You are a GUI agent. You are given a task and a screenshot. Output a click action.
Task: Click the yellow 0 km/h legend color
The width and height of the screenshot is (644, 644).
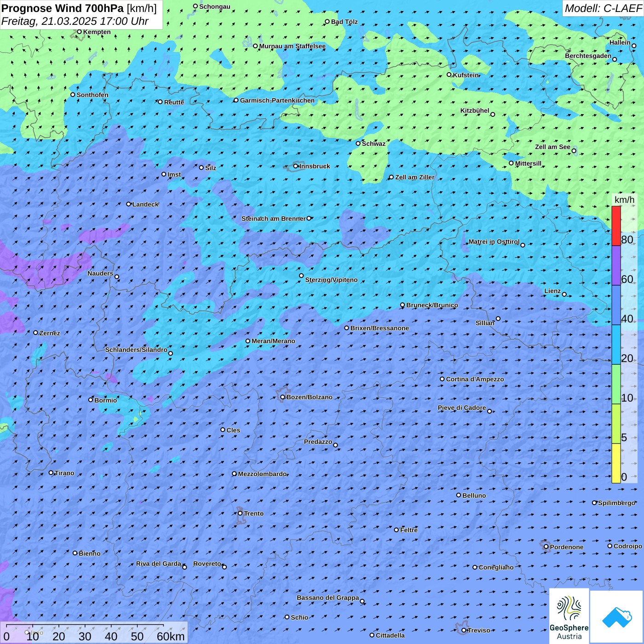(x=616, y=463)
